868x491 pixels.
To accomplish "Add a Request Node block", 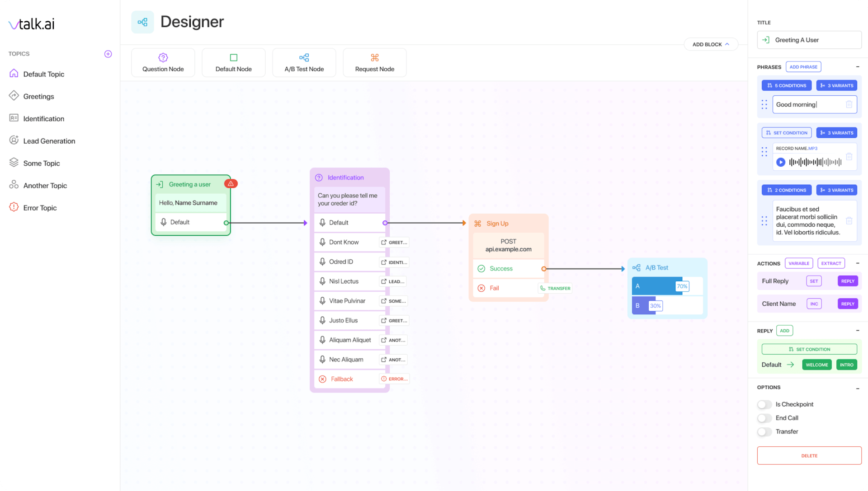I will click(374, 63).
